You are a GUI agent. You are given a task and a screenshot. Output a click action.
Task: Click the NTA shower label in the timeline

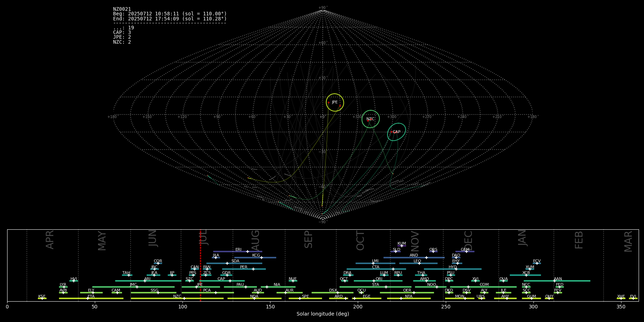coord(409,297)
